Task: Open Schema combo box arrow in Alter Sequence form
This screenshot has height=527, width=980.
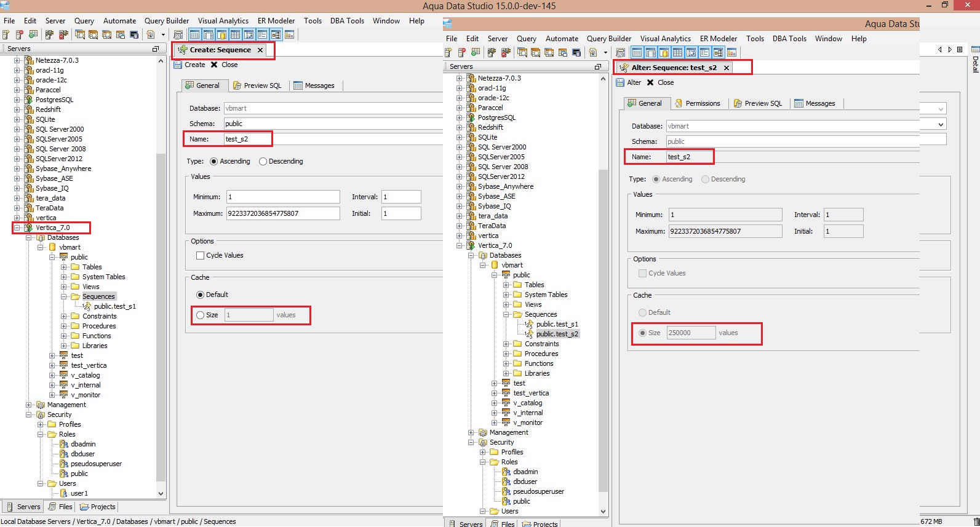Action: coord(941,124)
